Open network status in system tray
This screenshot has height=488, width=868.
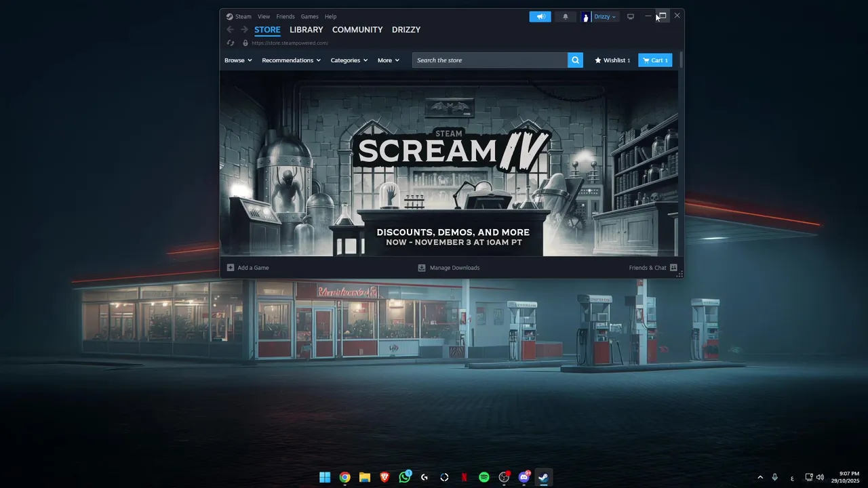point(808,477)
